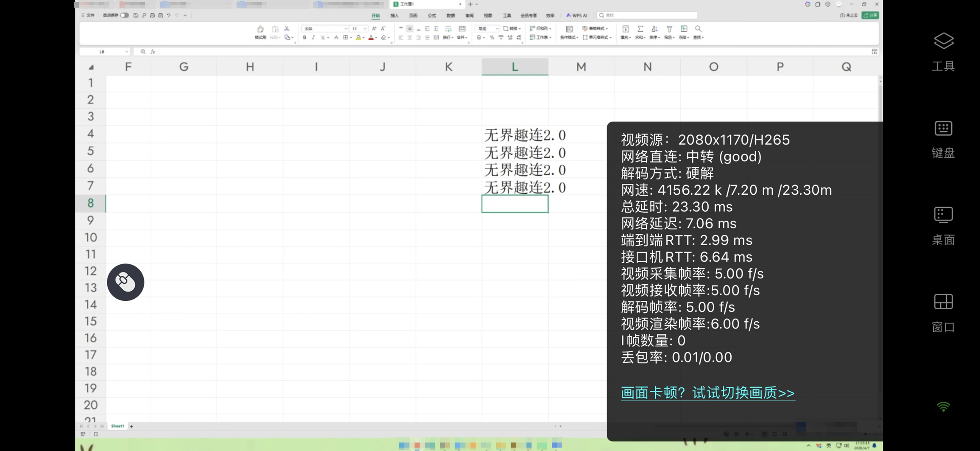
Task: Click the Cut scissors icon
Action: [x=287, y=29]
